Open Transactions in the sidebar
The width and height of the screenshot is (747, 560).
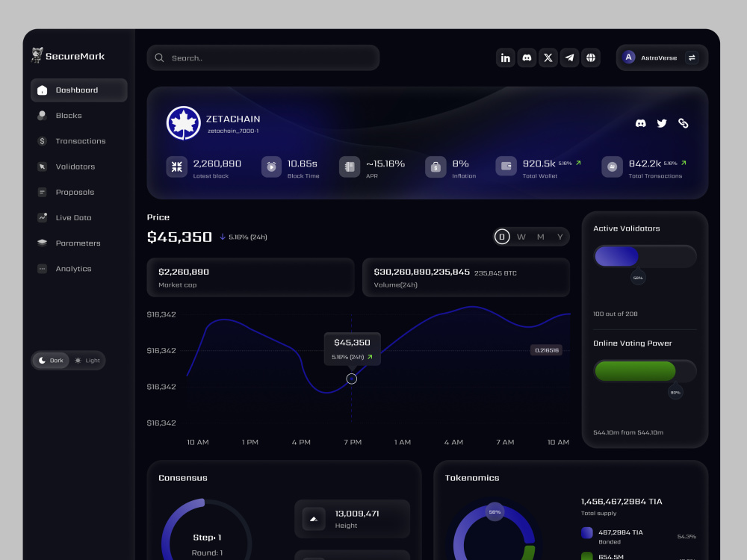click(79, 141)
